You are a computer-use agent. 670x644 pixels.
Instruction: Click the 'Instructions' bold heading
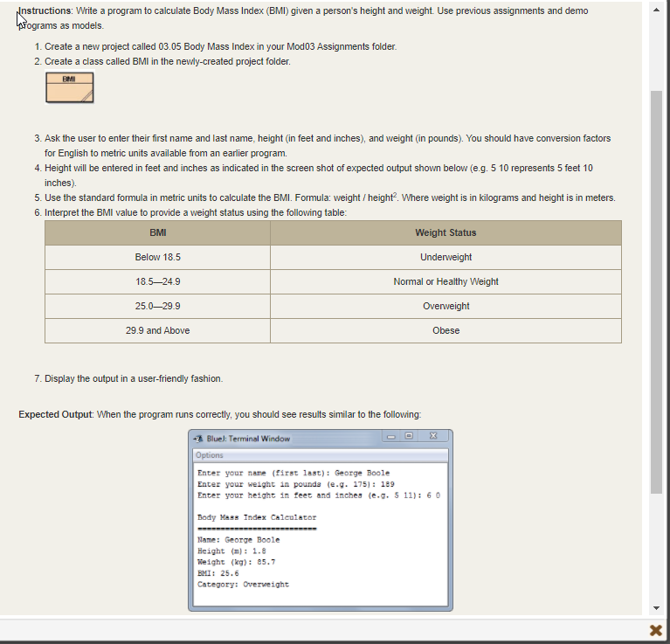coord(45,10)
